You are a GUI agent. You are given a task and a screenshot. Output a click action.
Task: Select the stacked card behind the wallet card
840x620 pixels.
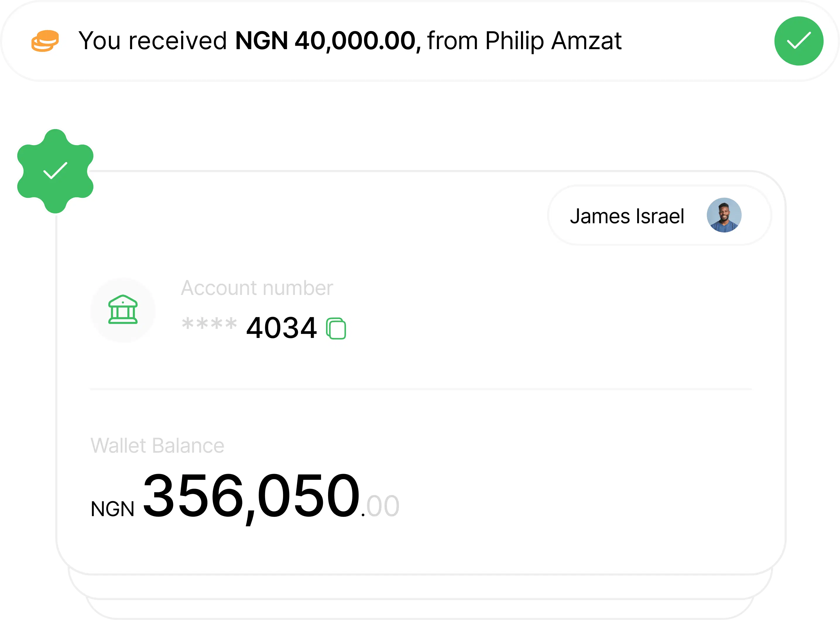point(420,587)
